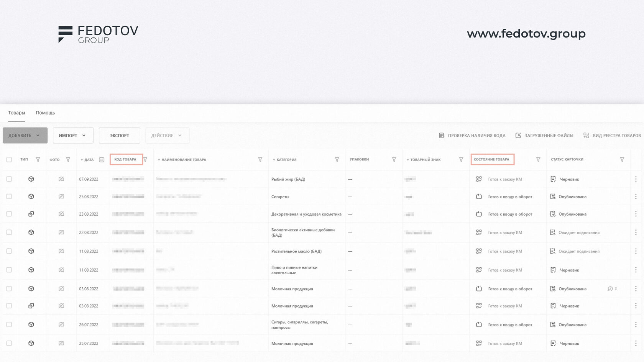This screenshot has width=644, height=362.
Task: Open filter for Наименование товара column
Action: (x=260, y=159)
